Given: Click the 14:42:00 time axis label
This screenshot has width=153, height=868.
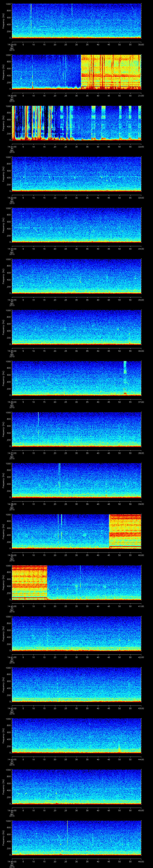Looking at the screenshot, I should tap(12, 708).
